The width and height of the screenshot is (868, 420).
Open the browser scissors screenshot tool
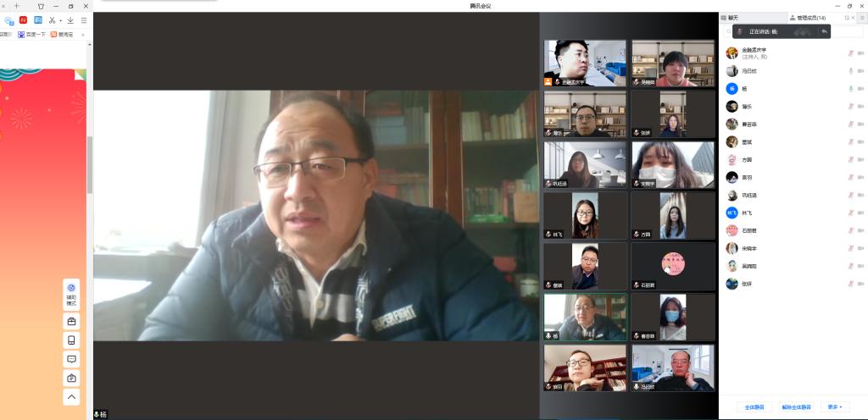pyautogui.click(x=52, y=19)
